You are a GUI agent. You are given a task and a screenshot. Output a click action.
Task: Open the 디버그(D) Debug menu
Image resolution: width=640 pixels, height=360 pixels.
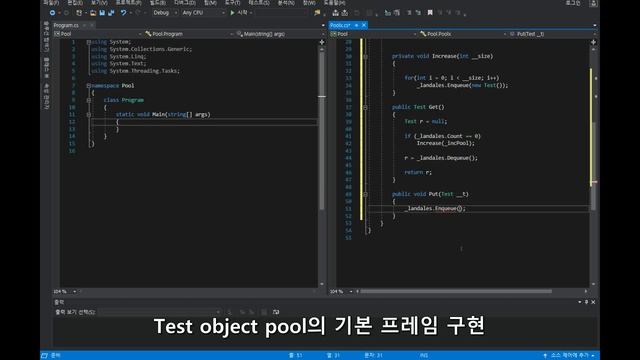(184, 3)
